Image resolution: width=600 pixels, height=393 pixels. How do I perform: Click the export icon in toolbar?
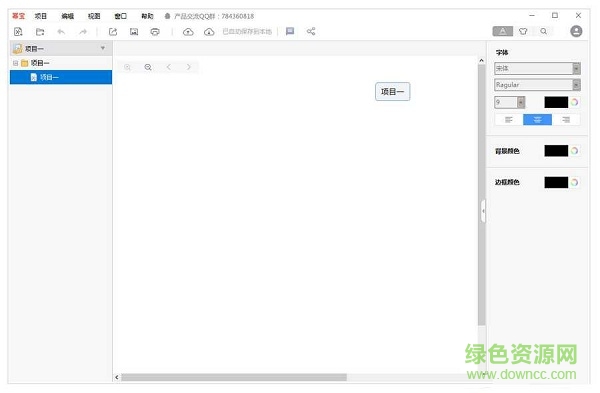(112, 32)
